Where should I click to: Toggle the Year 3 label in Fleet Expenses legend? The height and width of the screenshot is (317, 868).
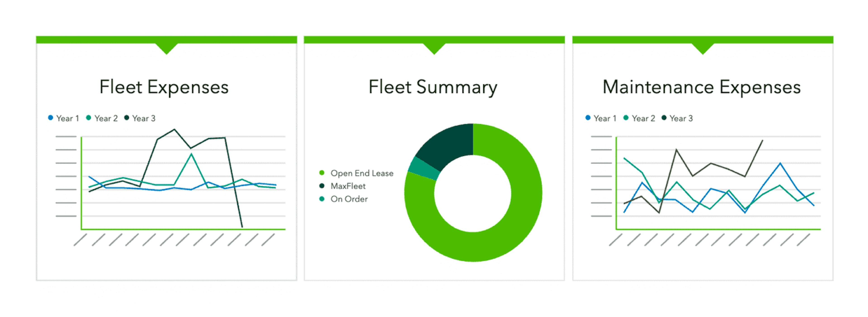coord(144,118)
